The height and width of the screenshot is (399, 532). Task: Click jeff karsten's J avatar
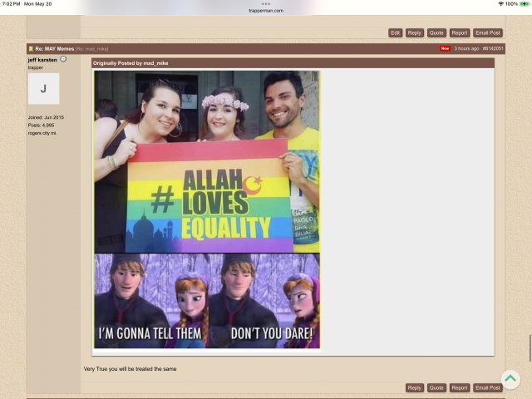point(43,89)
